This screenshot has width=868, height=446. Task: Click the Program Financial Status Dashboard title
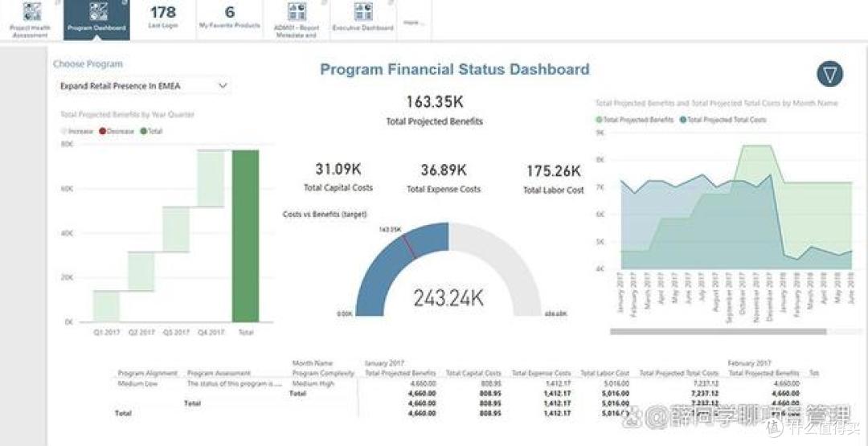tap(454, 69)
